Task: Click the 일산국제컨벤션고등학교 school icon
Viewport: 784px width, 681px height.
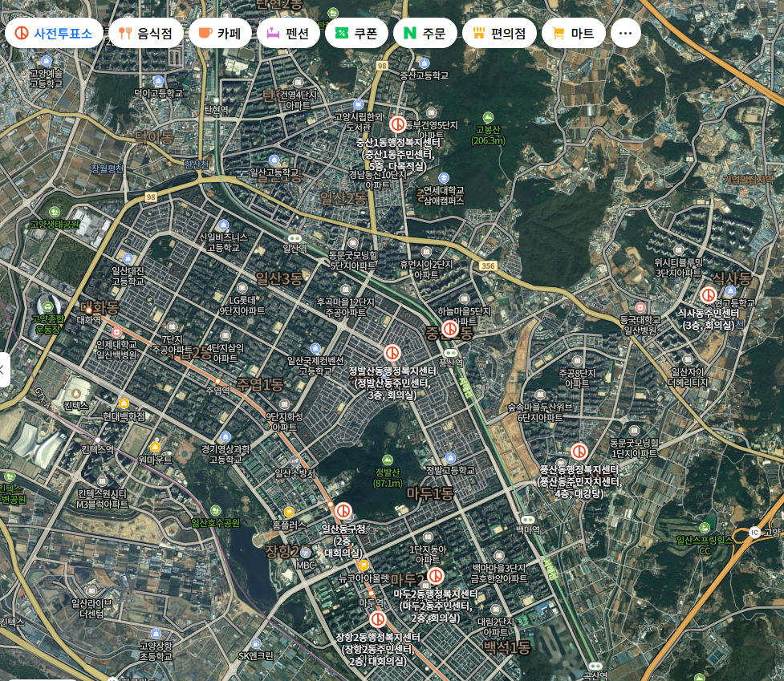Action: click(315, 348)
